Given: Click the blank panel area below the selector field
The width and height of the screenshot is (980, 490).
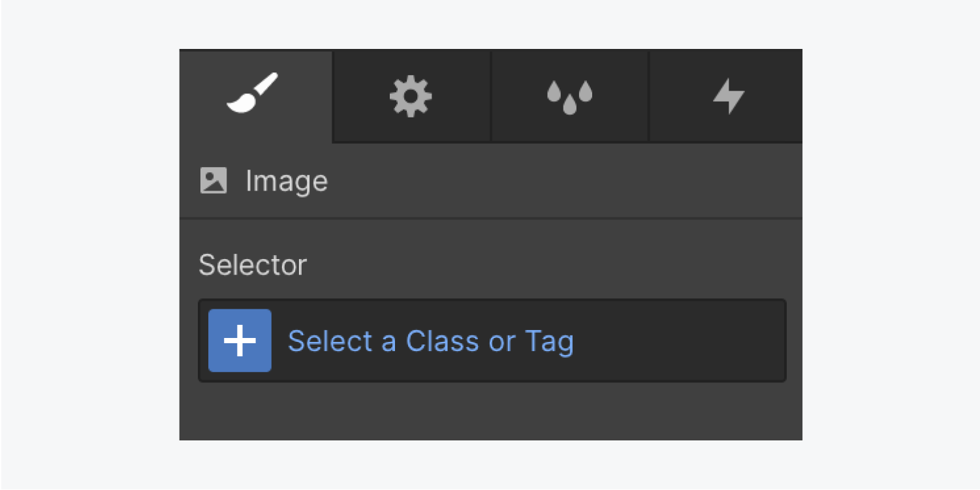Looking at the screenshot, I should click(x=491, y=411).
